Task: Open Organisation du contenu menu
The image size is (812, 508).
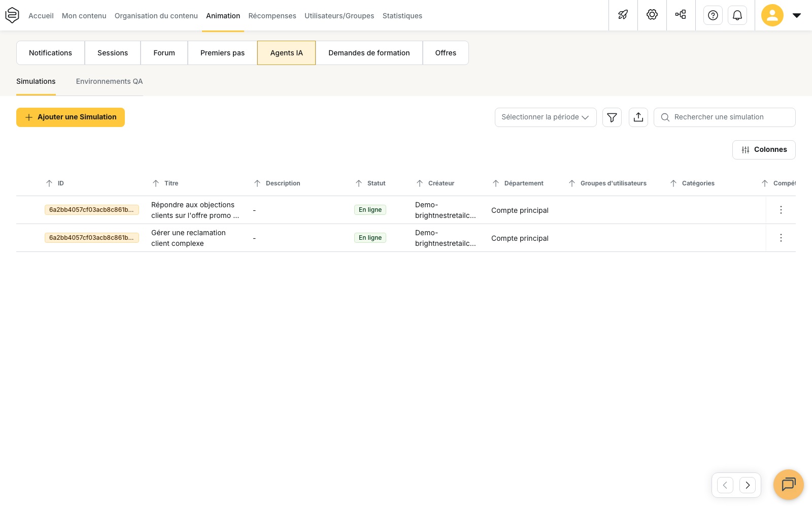Action: (x=156, y=16)
